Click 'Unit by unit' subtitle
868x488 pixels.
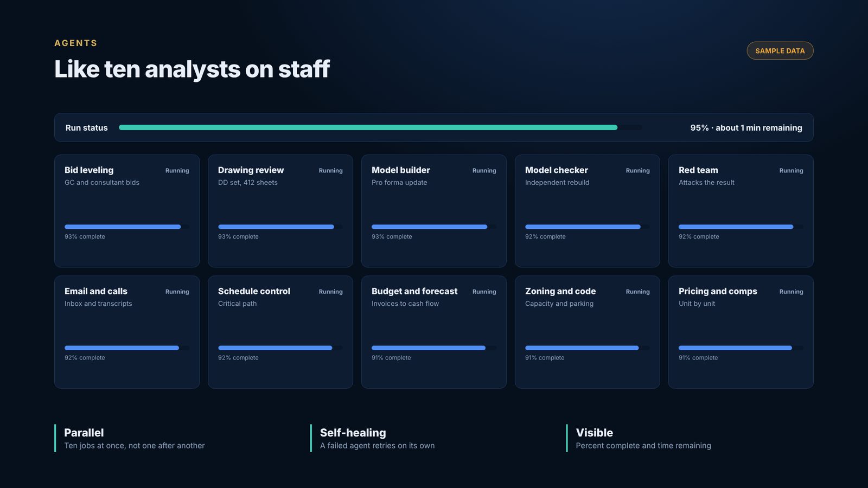coord(697,304)
